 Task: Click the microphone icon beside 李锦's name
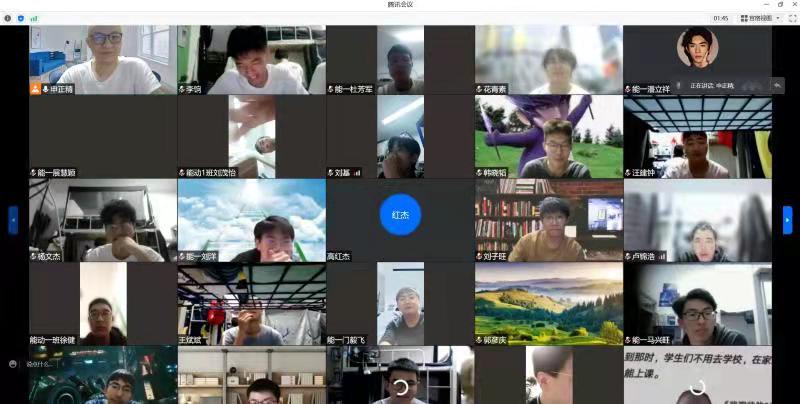[x=183, y=89]
